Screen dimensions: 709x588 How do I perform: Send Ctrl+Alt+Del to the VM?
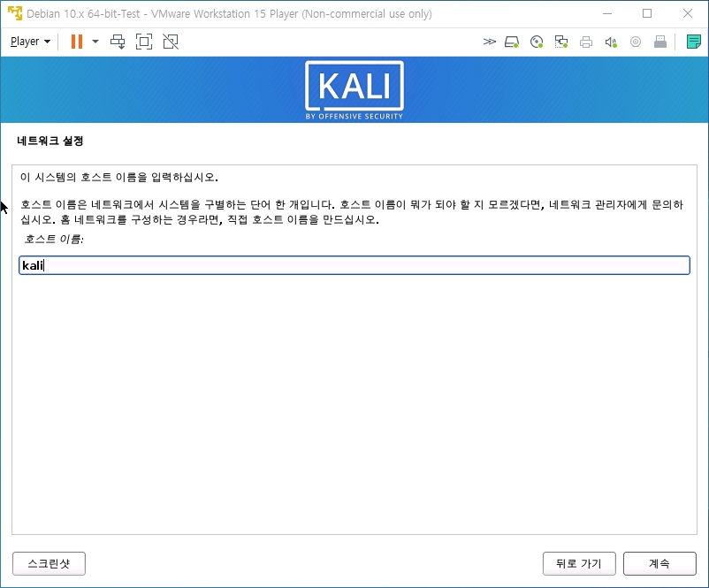pyautogui.click(x=118, y=42)
